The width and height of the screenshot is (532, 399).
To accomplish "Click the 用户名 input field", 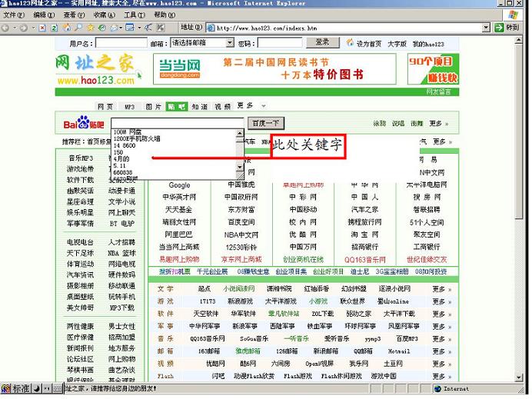I will [x=118, y=43].
